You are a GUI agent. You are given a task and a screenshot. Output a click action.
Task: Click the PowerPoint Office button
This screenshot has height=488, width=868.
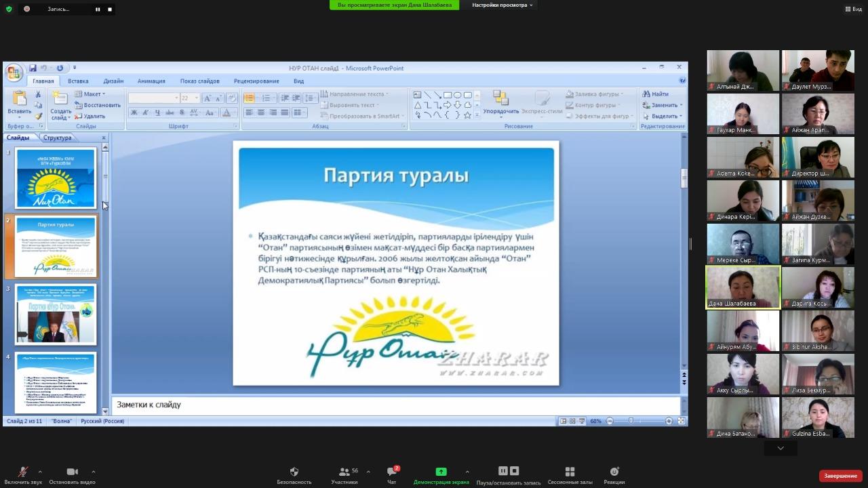[x=14, y=73]
